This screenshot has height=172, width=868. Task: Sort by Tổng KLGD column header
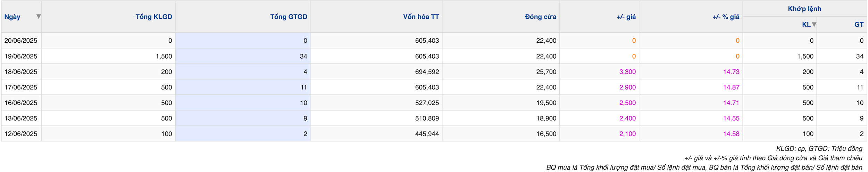[x=153, y=17]
